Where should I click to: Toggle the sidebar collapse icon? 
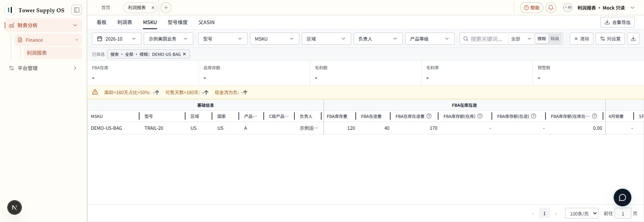coord(77,10)
